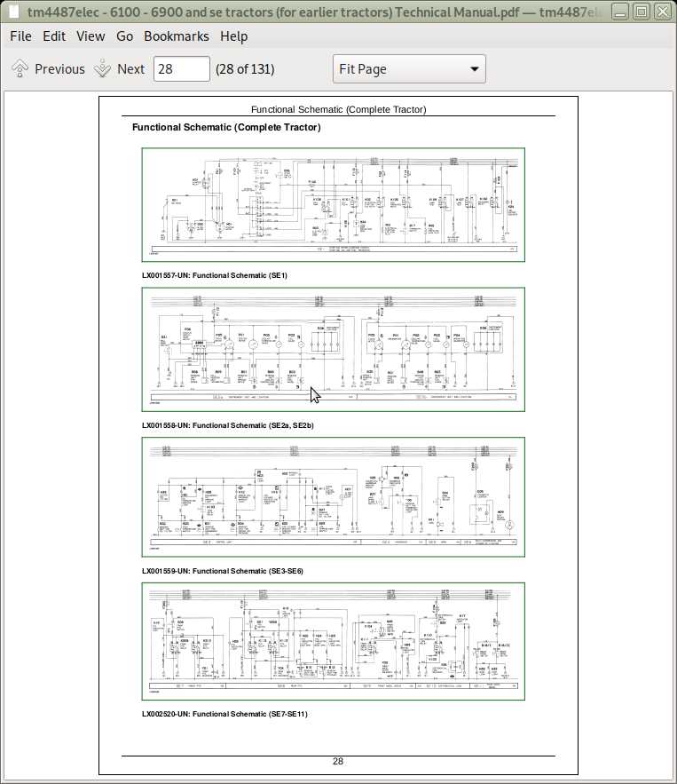
Task: Go to Next page via its label
Action: (130, 69)
